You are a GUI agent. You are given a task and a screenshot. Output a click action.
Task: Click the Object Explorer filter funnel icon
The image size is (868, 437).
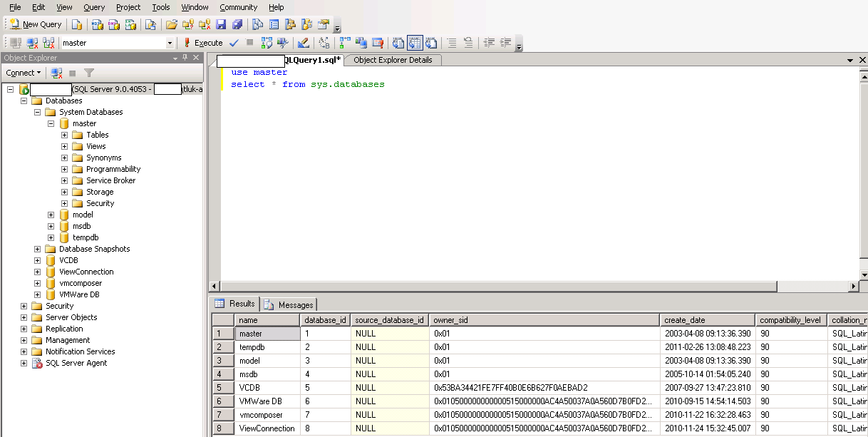click(89, 73)
